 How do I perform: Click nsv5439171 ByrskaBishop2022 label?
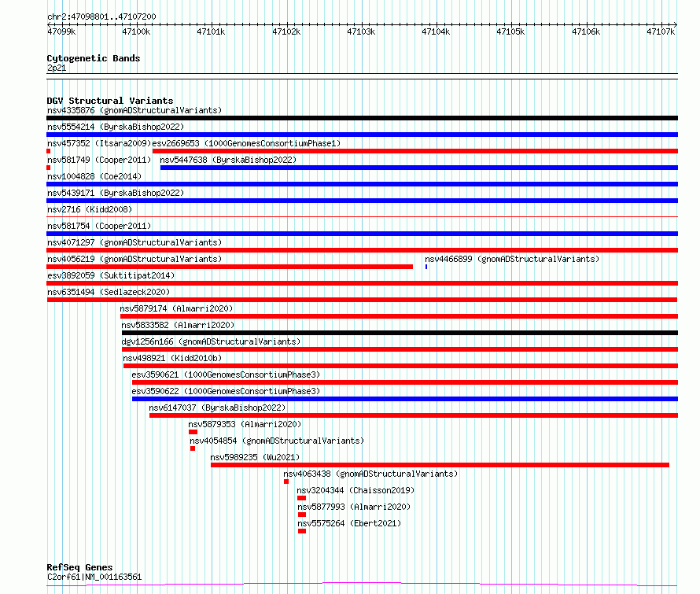(x=116, y=193)
